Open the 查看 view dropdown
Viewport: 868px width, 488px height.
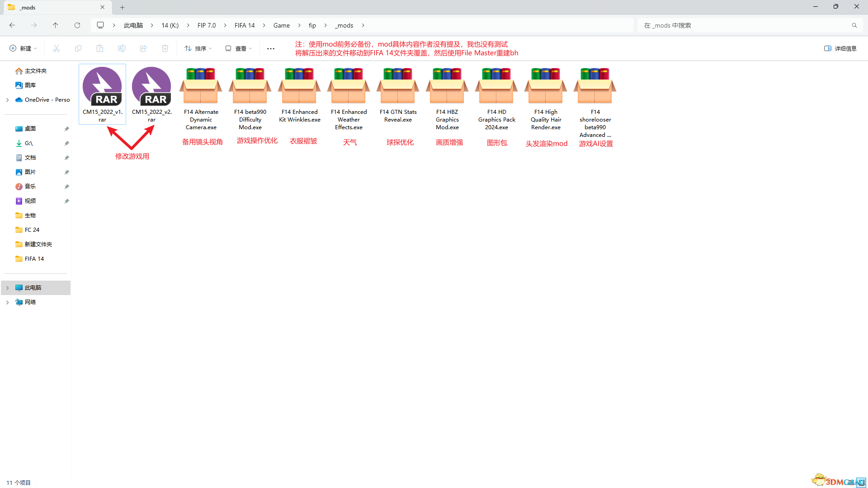click(x=238, y=48)
